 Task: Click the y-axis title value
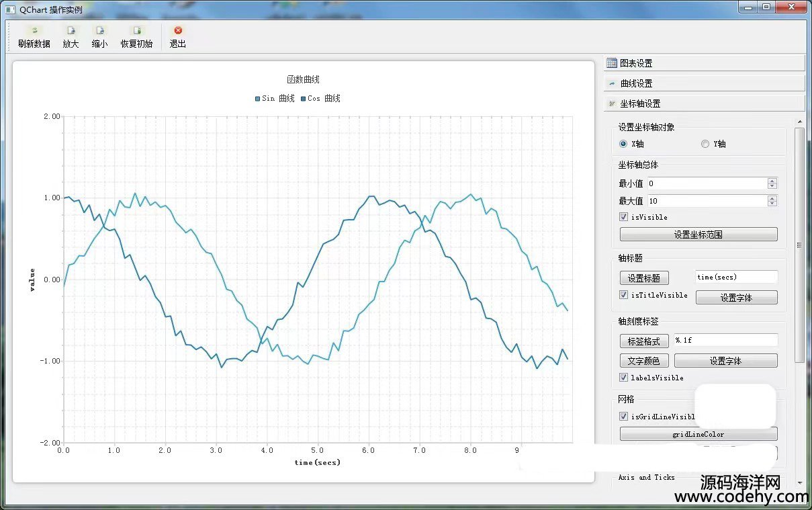coord(31,280)
